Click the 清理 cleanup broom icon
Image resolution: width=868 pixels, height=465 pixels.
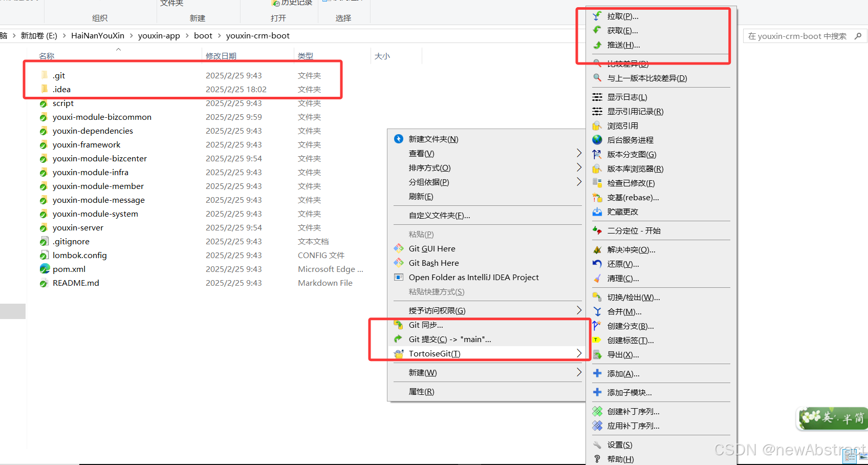597,279
